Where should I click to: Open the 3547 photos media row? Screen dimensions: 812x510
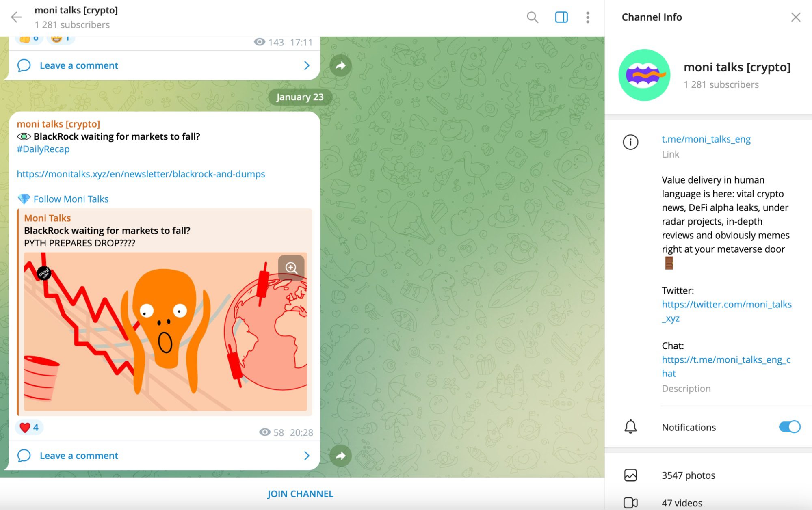[x=708, y=475]
